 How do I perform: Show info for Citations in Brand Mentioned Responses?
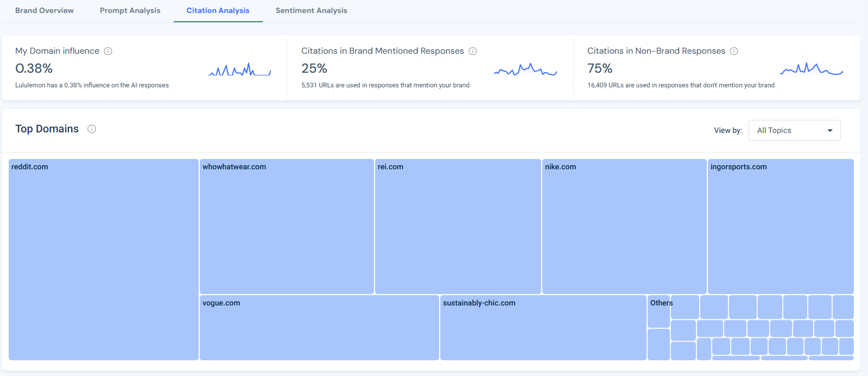pos(473,51)
